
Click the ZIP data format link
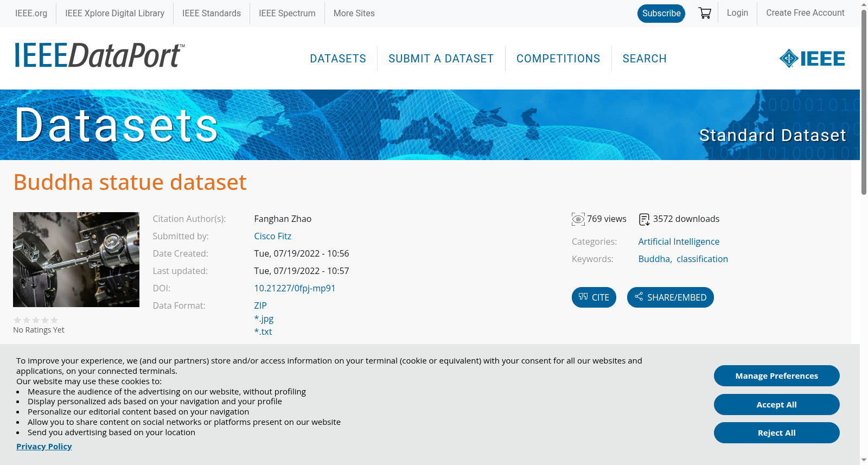tap(260, 305)
